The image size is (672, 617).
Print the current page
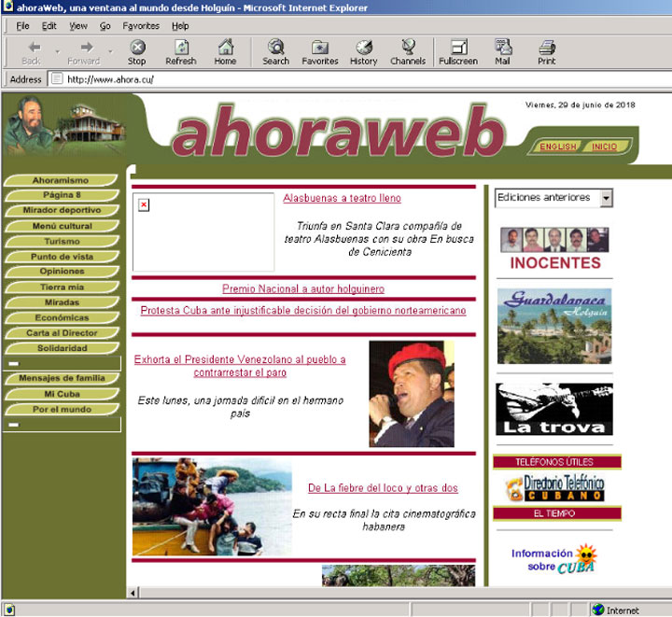point(547,47)
